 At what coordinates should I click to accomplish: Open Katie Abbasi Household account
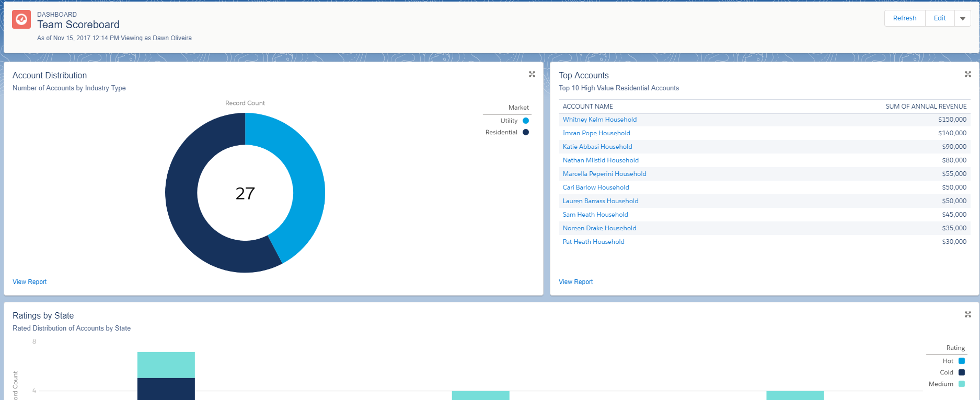pos(597,147)
